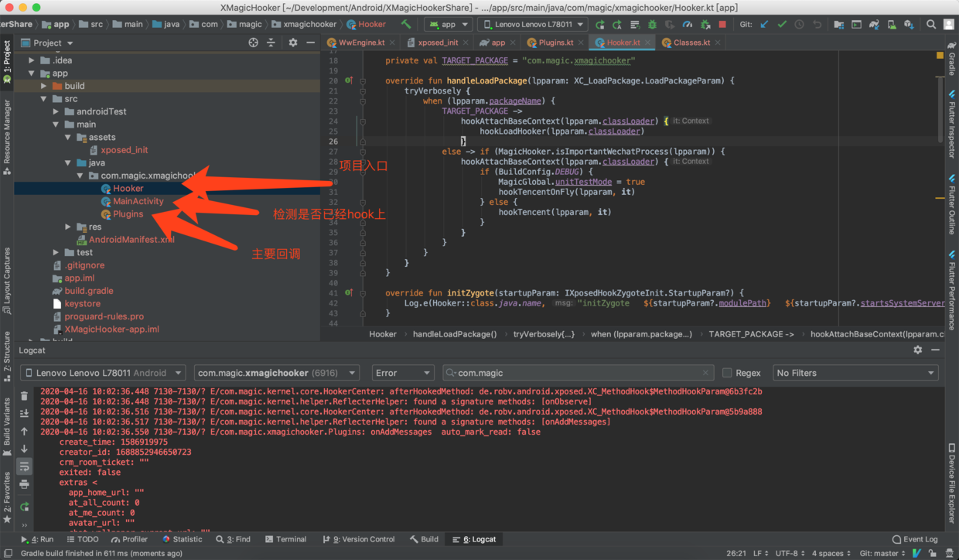959x560 pixels.
Task: Expand the build folder in project tree
Action: 44,86
